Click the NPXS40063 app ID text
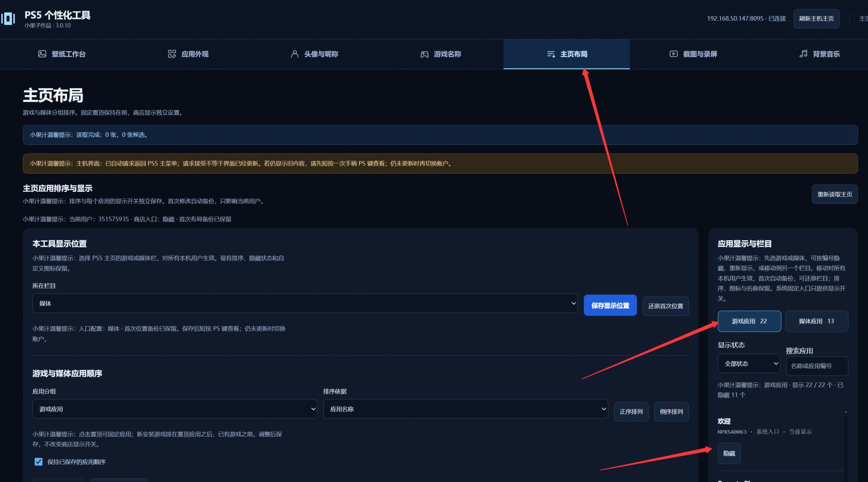The image size is (868, 482). [x=732, y=432]
